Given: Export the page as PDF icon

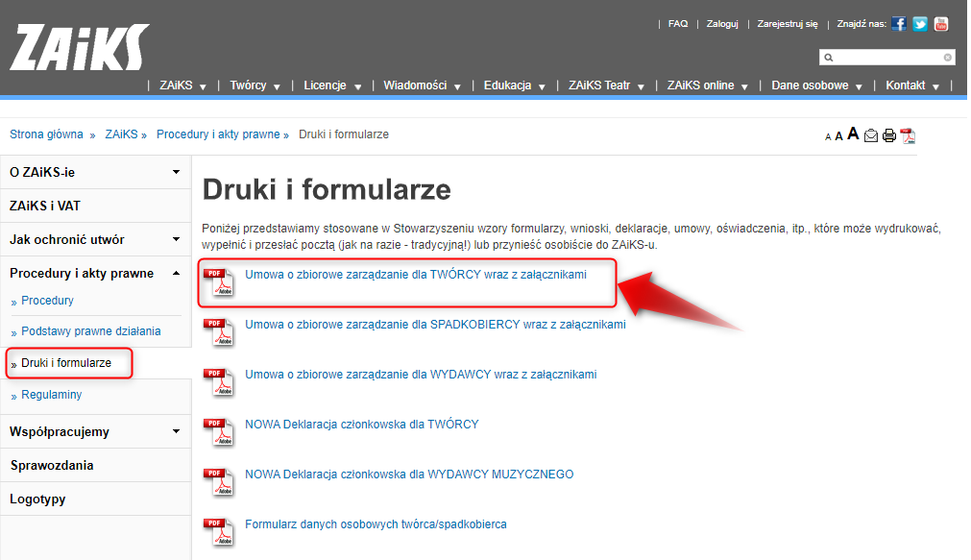Looking at the screenshot, I should (908, 135).
